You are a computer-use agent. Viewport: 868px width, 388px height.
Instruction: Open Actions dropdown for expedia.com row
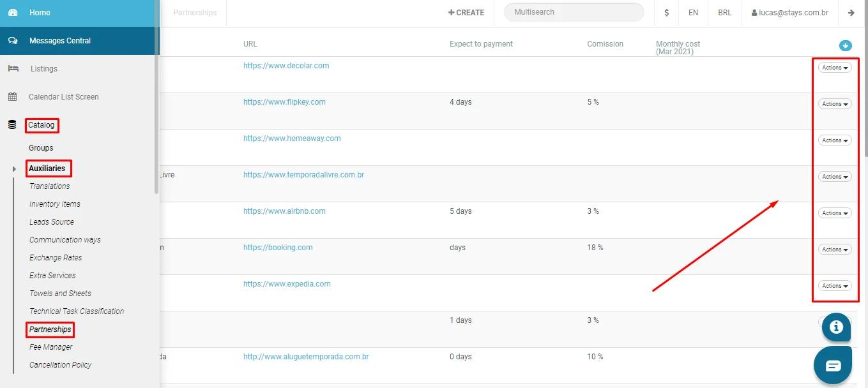pos(835,286)
